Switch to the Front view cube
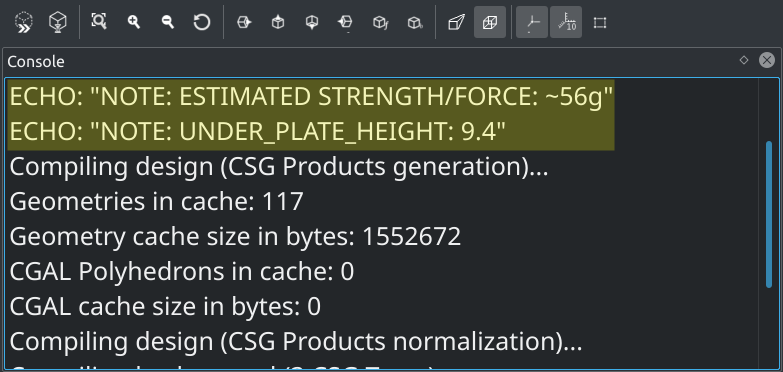 (381, 22)
